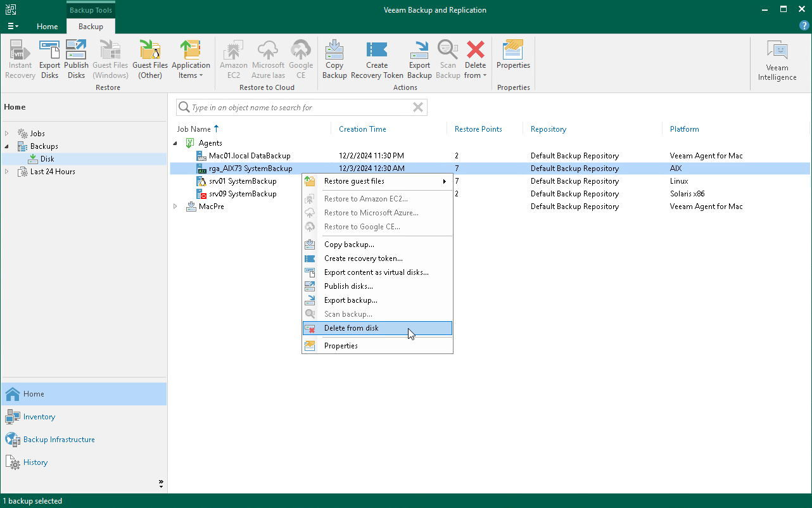
Task: Choose Export content as virtual disks...
Action: pos(377,272)
